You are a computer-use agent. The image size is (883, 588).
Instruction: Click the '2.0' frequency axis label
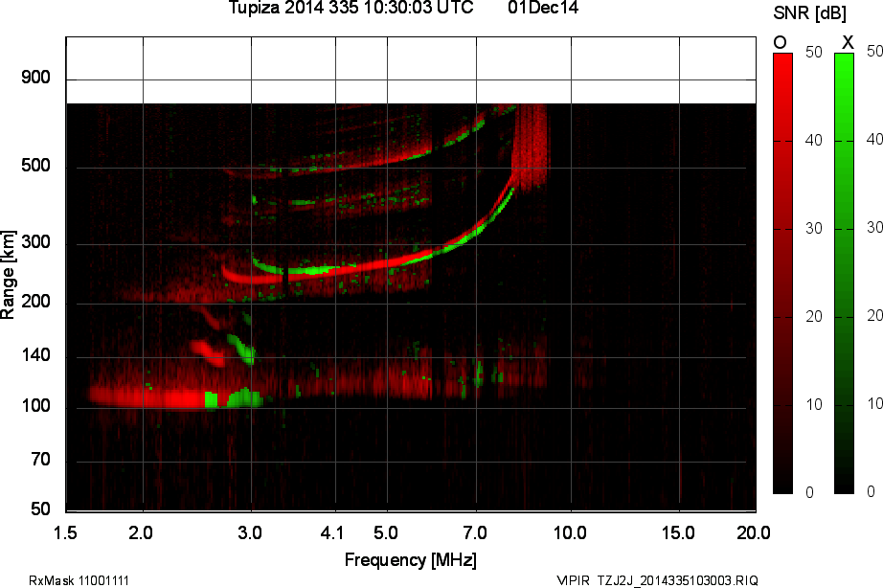click(x=141, y=532)
